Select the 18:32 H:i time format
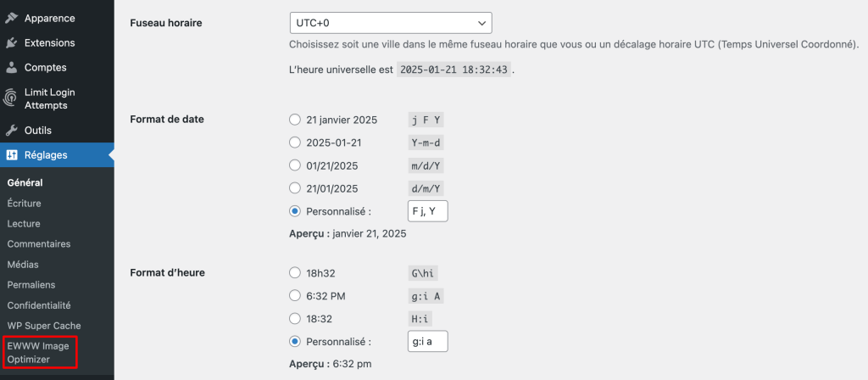Image resolution: width=868 pixels, height=380 pixels. [295, 319]
